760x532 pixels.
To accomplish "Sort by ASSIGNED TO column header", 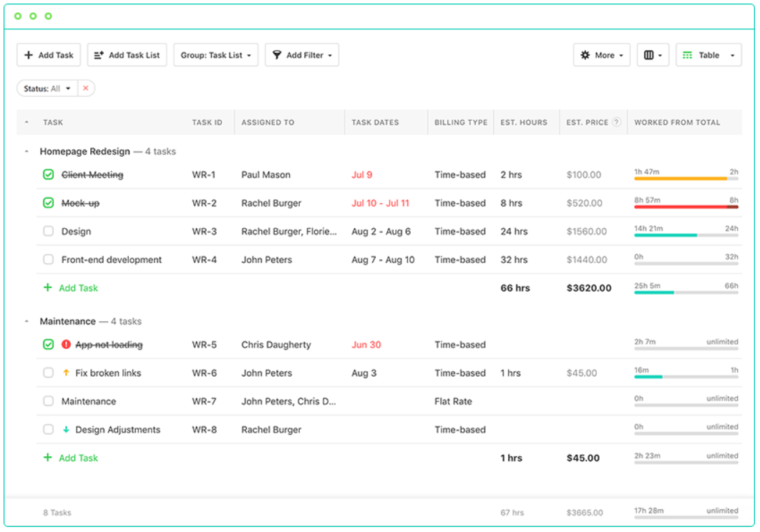I will 268,122.
